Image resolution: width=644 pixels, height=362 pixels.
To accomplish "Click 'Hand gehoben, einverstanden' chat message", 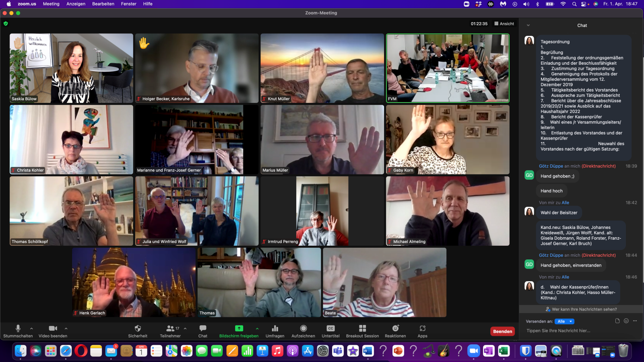I will tap(571, 265).
